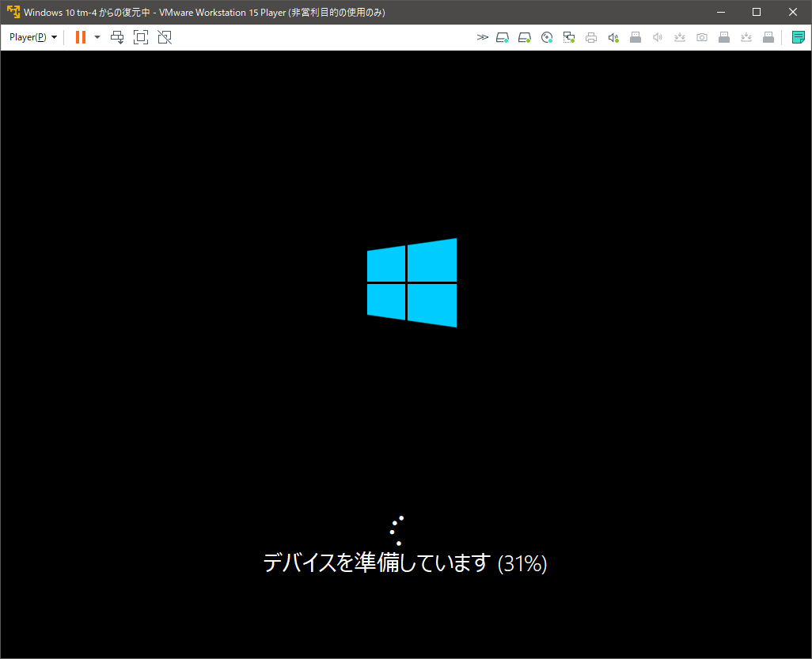Click the printer device icon
The image size is (812, 659).
tap(591, 37)
